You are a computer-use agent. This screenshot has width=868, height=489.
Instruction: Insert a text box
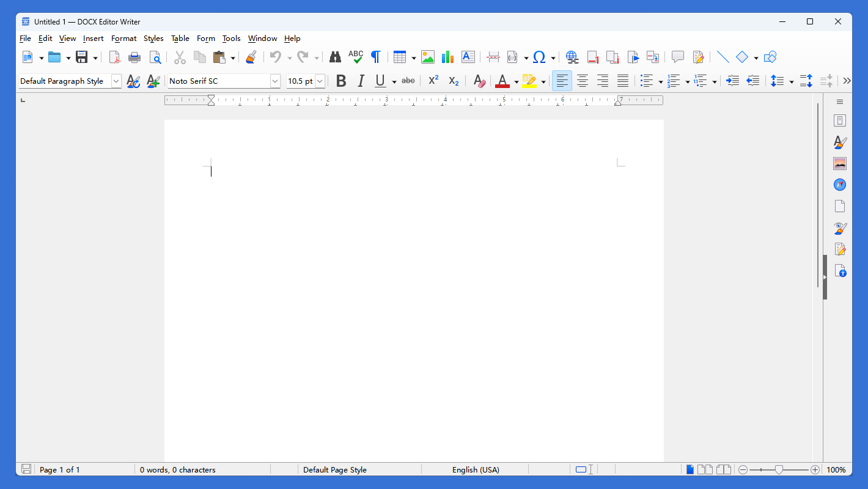tap(468, 57)
